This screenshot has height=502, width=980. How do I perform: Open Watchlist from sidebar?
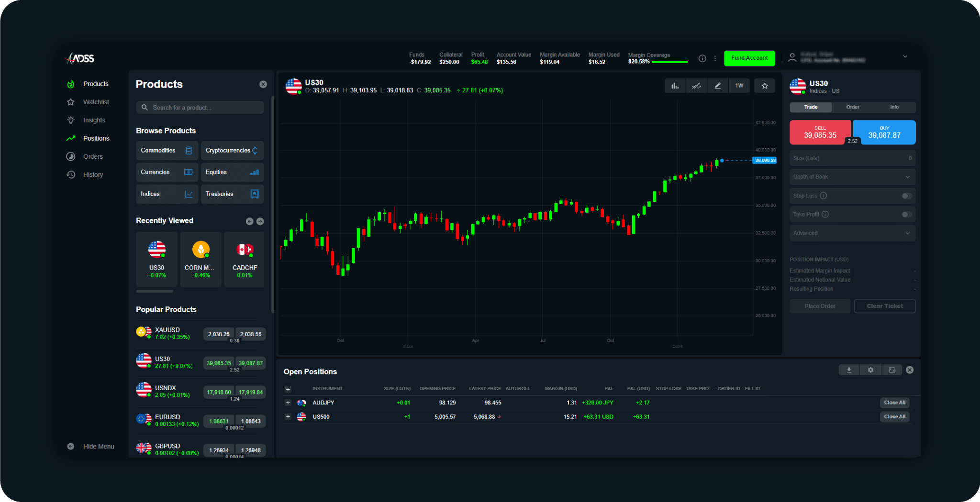96,102
